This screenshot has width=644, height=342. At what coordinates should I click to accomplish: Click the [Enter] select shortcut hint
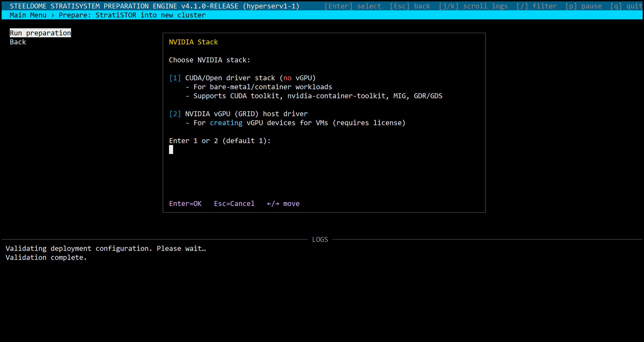(352, 6)
